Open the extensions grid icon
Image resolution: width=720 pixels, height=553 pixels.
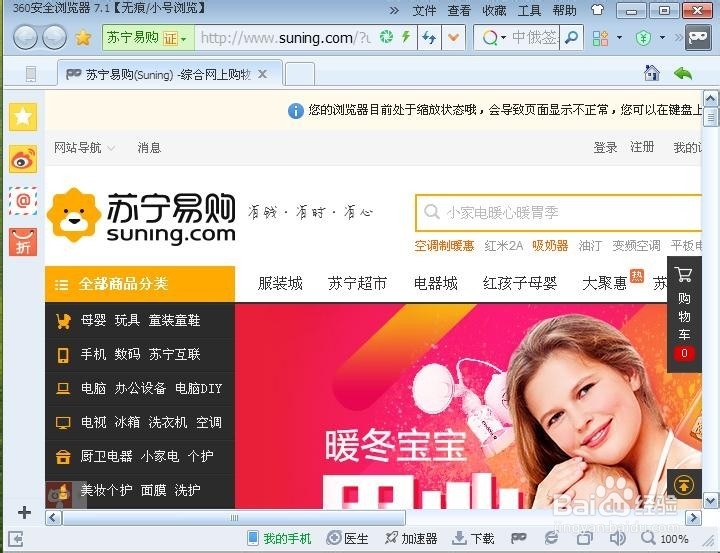click(x=600, y=38)
